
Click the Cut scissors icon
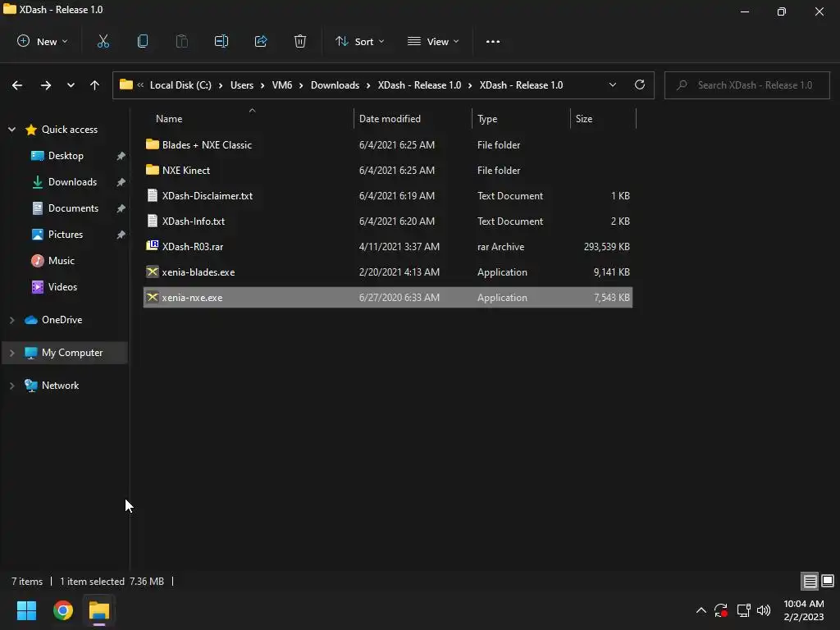point(103,41)
